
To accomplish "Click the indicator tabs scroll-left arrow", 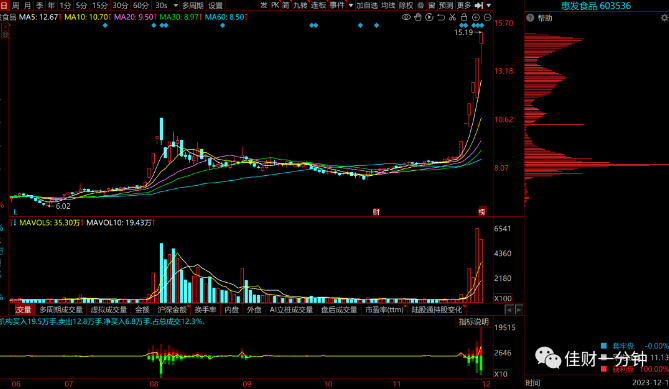I will click(509, 310).
